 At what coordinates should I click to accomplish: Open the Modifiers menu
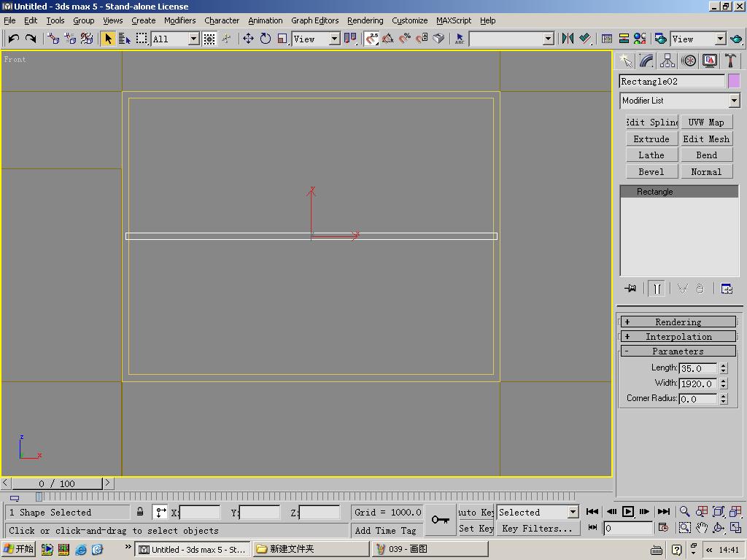[179, 20]
